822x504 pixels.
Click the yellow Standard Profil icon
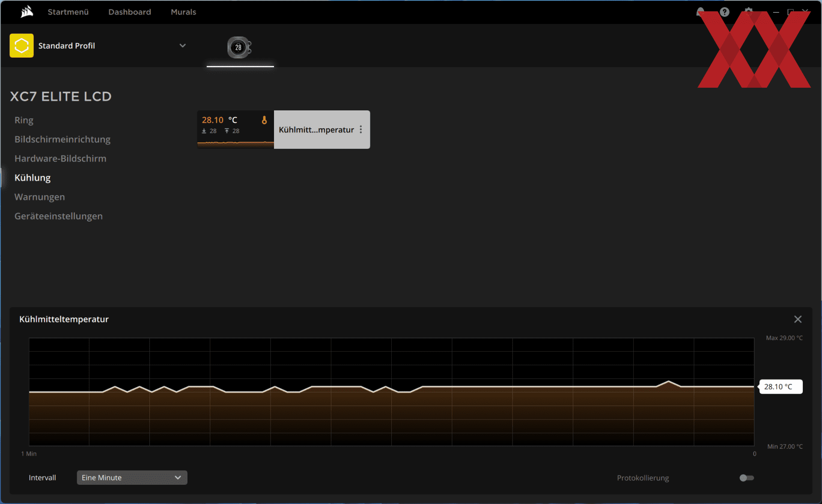point(21,45)
